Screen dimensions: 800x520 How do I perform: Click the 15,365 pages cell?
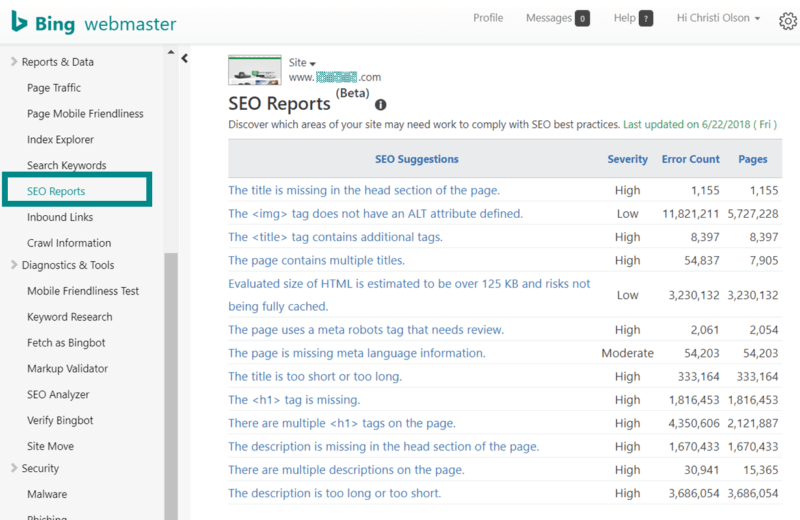pos(760,470)
